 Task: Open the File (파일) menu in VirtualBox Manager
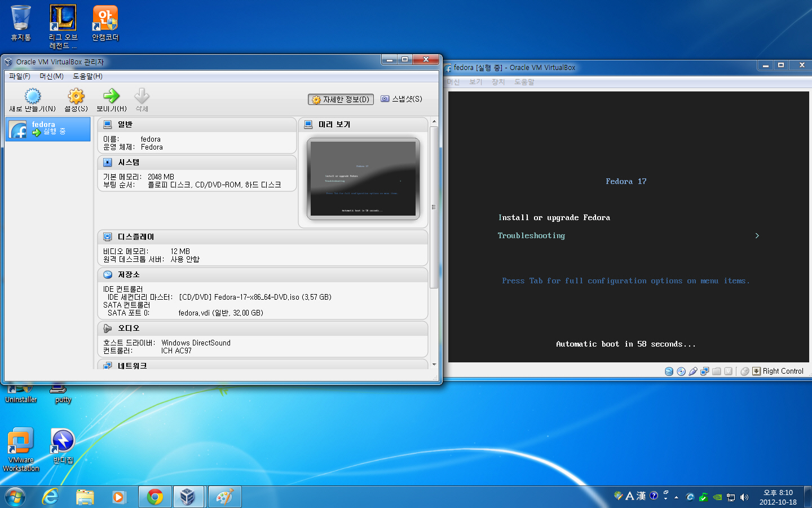pos(20,76)
